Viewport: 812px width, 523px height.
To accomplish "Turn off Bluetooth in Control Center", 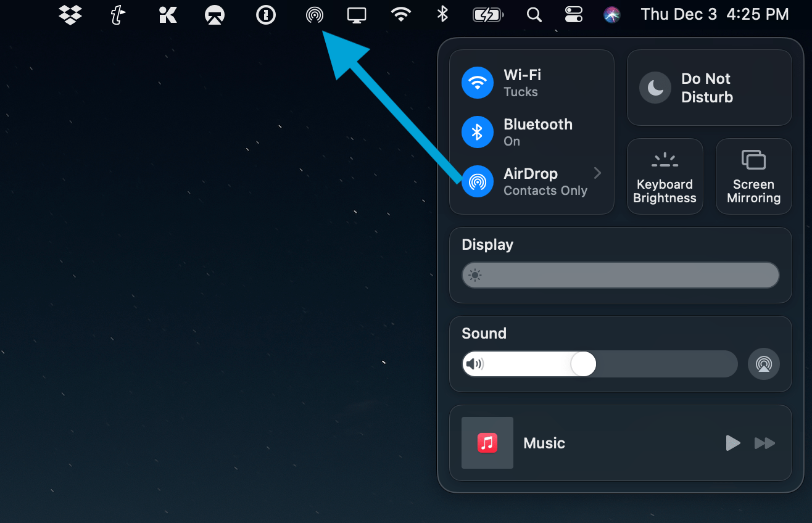I will click(477, 131).
